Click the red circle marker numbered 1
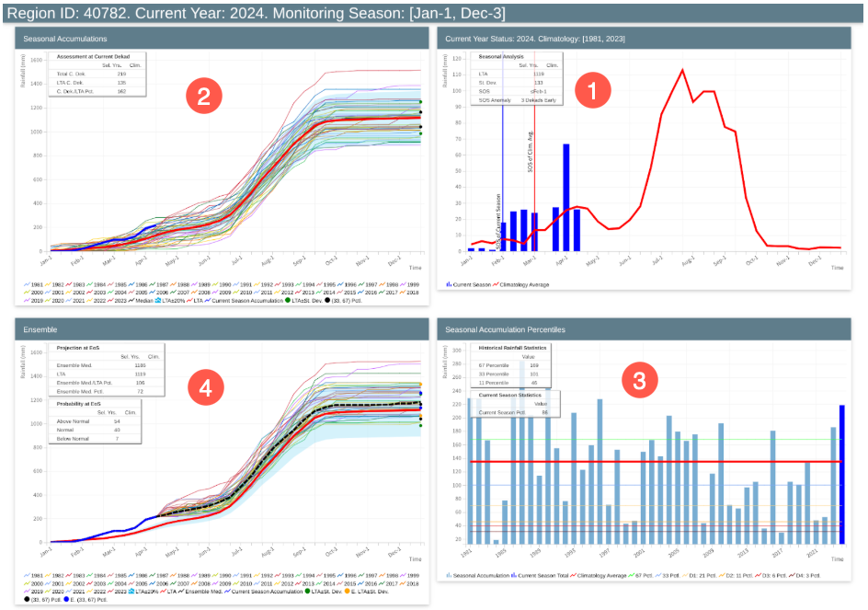The image size is (868, 610). coord(593,91)
